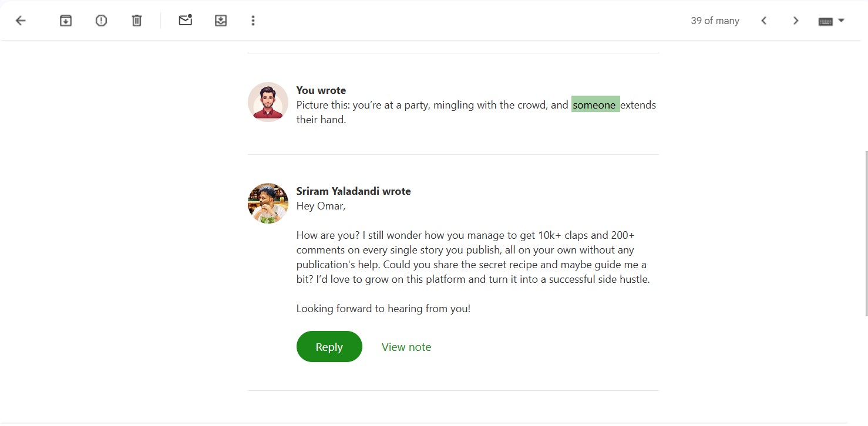Reply to Sriram Yaladandi's message
The image size is (868, 426).
(x=329, y=346)
